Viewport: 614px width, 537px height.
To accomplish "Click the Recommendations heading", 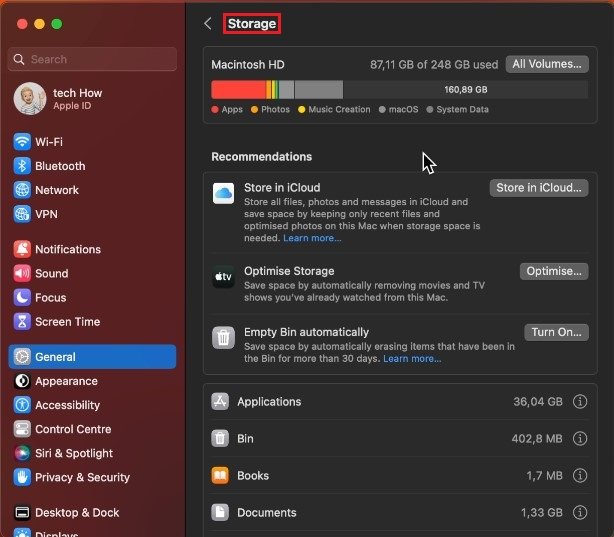I will [x=262, y=157].
